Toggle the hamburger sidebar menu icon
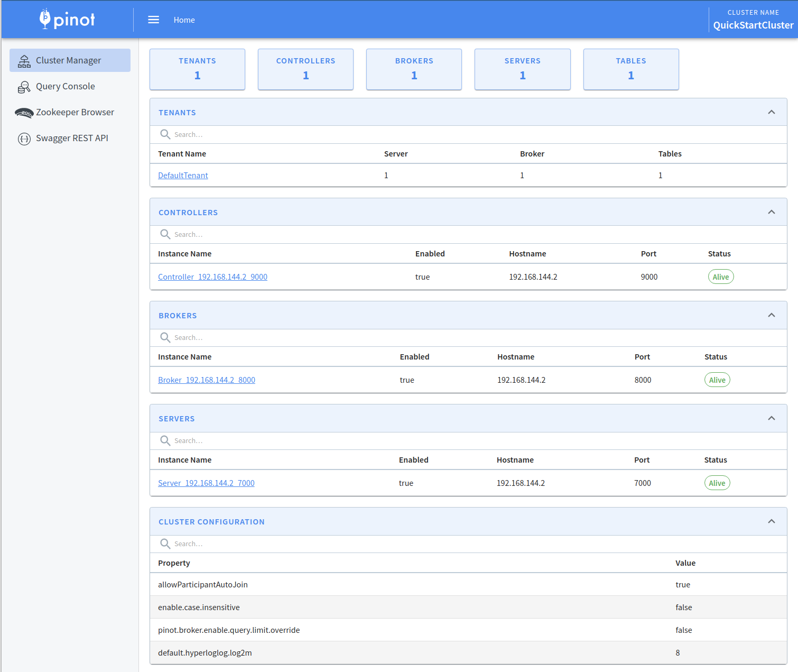This screenshot has width=798, height=672. click(153, 20)
